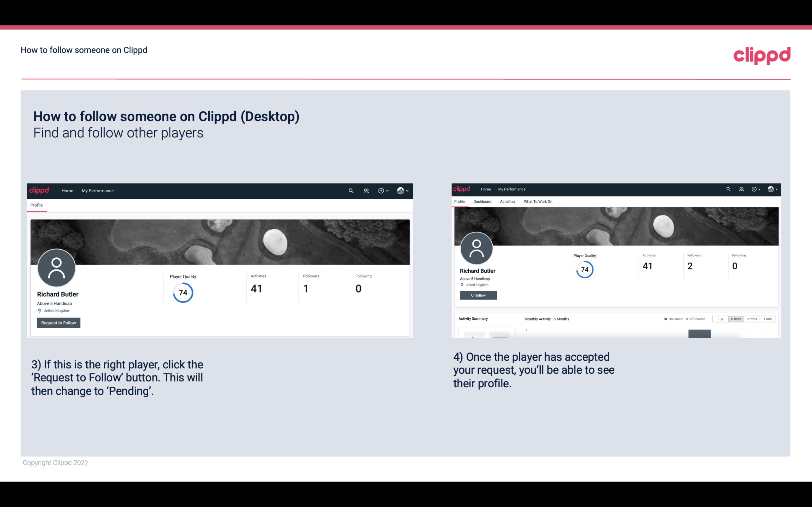Select the 'Home' menu item in navigation

click(x=67, y=190)
